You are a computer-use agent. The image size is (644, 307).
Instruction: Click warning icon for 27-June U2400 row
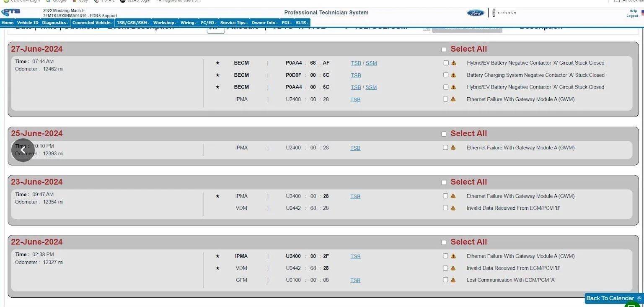(x=453, y=99)
